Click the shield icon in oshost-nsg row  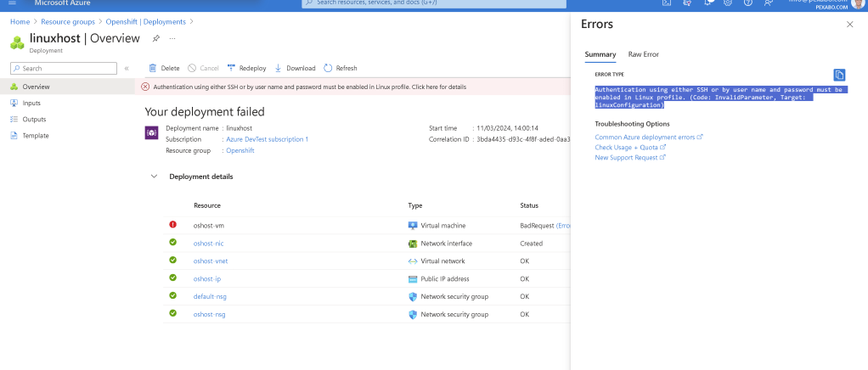tap(413, 314)
